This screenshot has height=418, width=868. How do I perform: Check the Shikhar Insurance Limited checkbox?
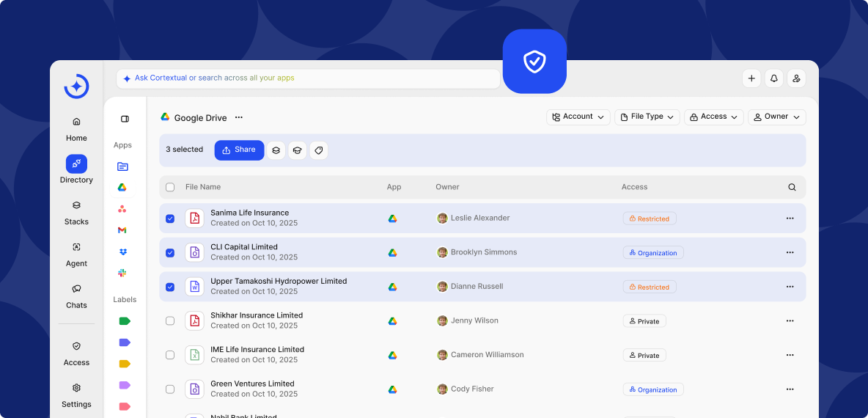pos(170,321)
